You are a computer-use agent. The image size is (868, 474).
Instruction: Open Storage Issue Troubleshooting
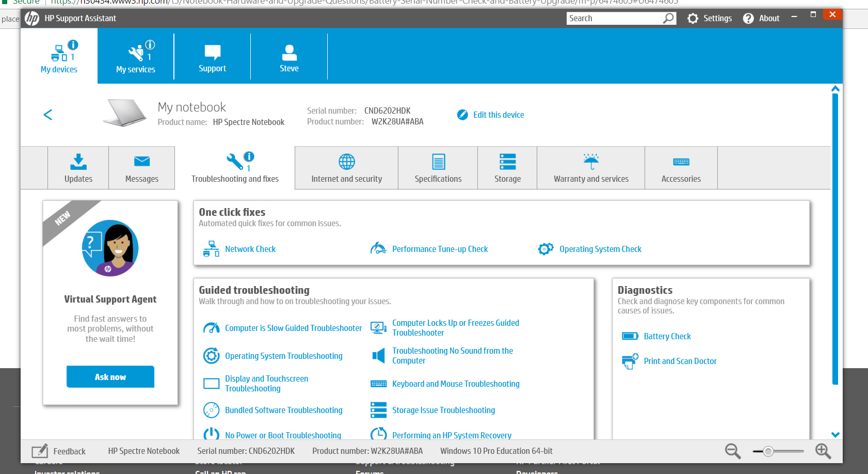(x=443, y=410)
